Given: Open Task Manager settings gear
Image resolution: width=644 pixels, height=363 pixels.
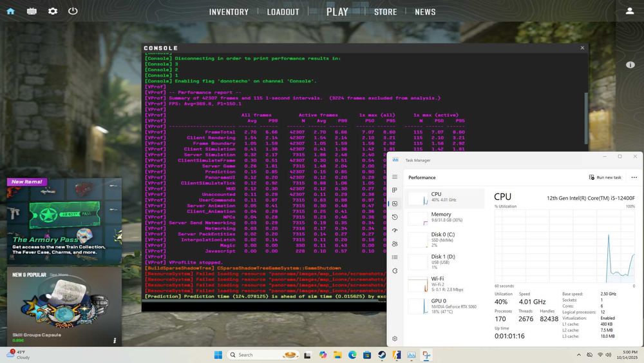Looking at the screenshot, I should point(395,338).
